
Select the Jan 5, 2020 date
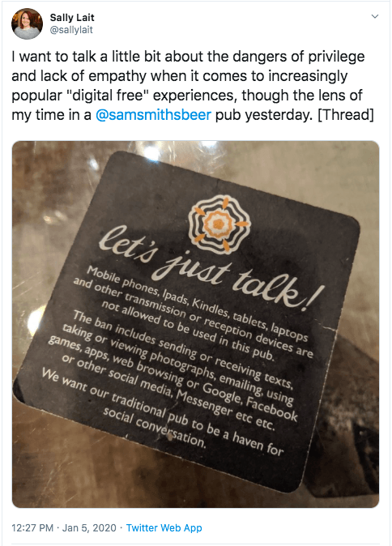89,528
